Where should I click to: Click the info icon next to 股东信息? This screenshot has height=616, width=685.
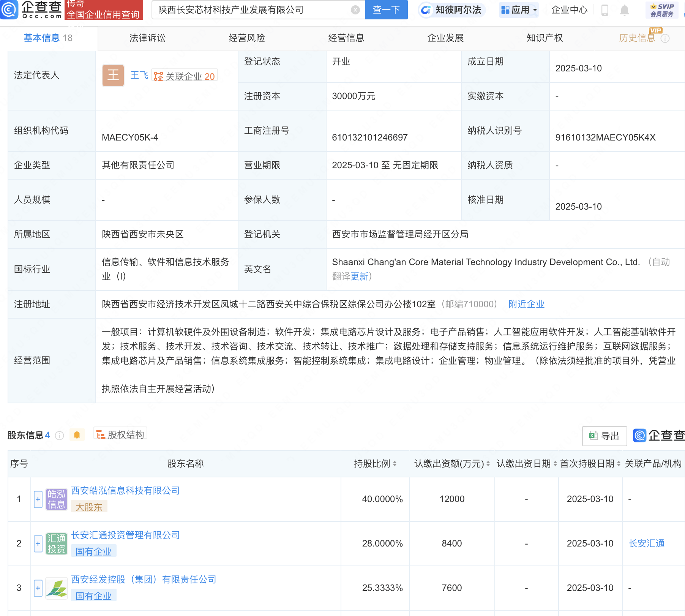(59, 435)
